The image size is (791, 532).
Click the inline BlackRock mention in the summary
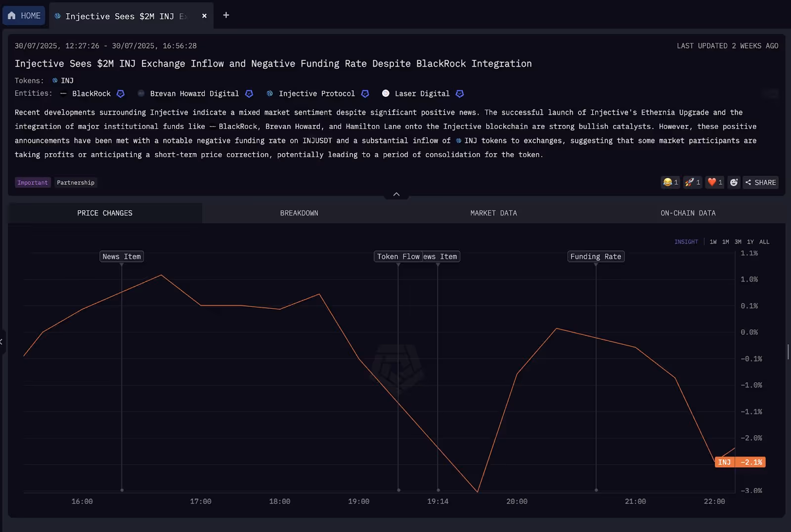(234, 126)
